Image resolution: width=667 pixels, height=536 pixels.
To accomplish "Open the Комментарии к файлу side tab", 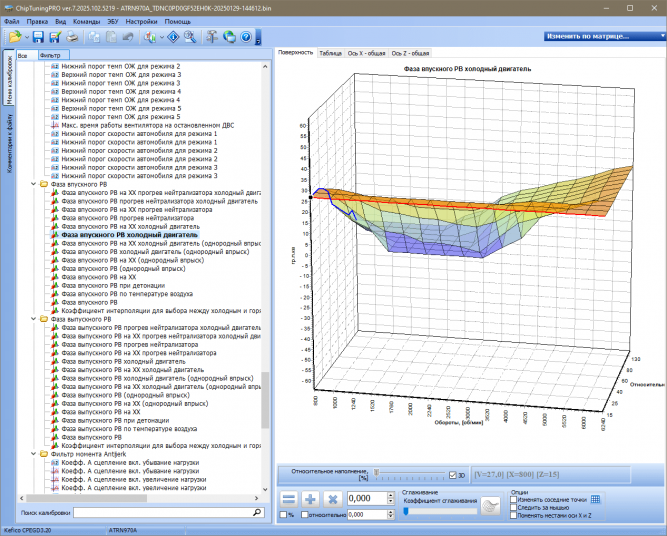I will [x=9, y=143].
